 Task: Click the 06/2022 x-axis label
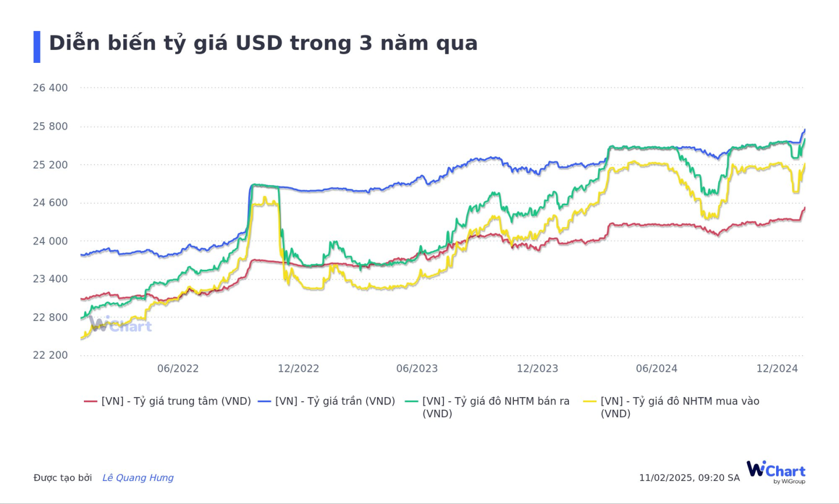click(x=178, y=368)
